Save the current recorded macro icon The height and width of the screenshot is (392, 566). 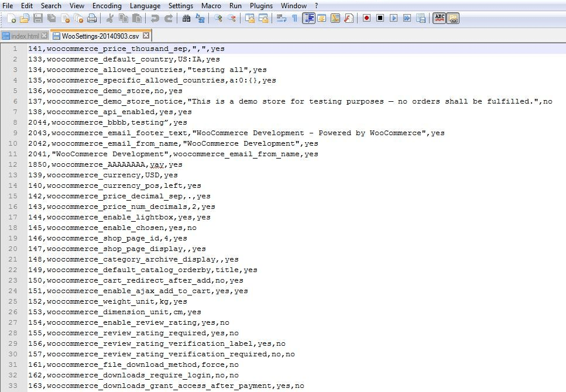tap(420, 18)
